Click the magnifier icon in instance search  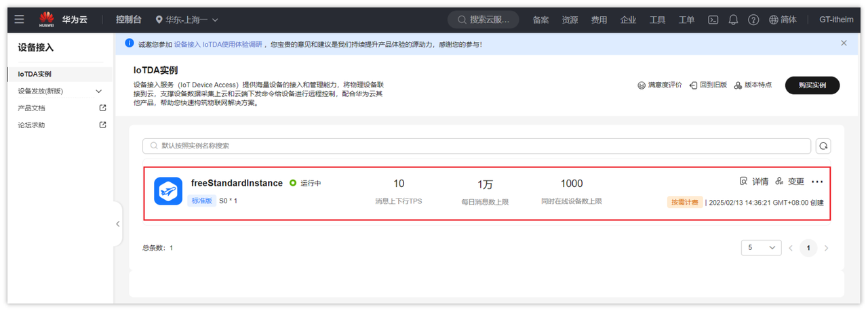(153, 146)
